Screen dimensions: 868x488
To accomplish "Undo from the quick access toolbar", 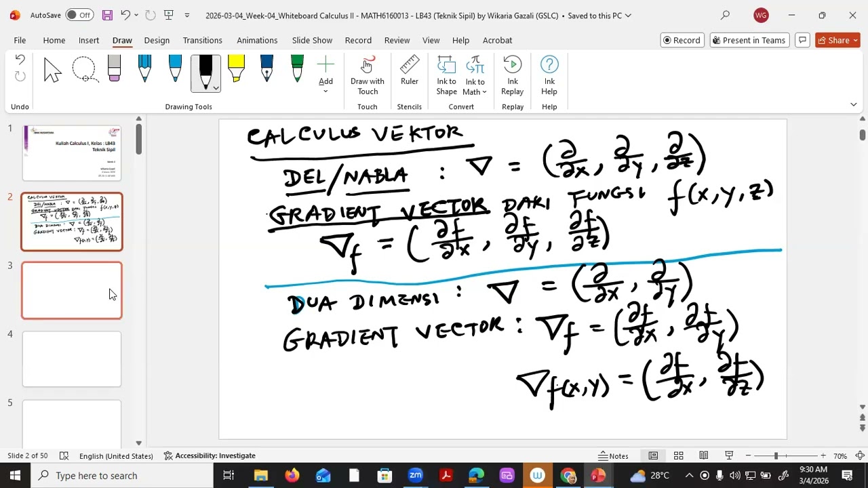I will coord(125,15).
